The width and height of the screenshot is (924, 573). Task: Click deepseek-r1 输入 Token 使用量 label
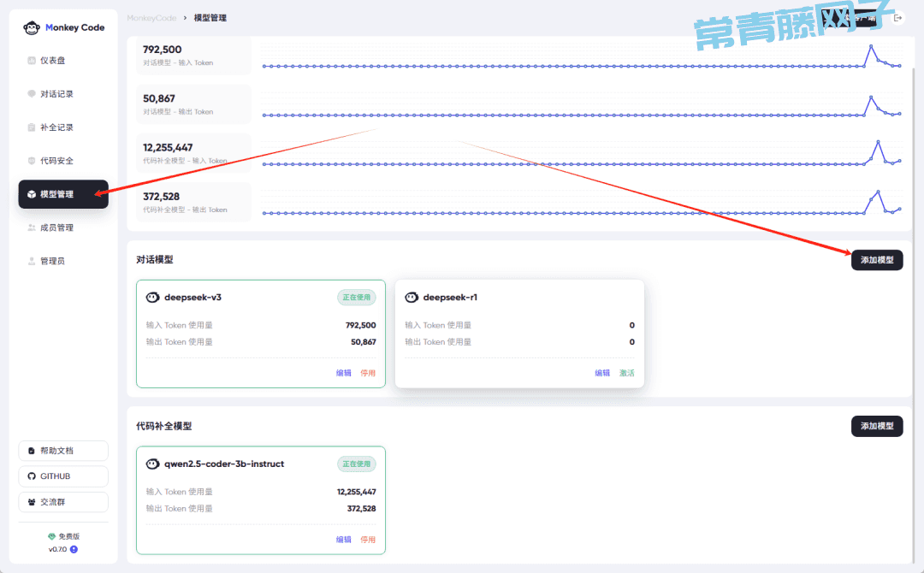(x=438, y=325)
